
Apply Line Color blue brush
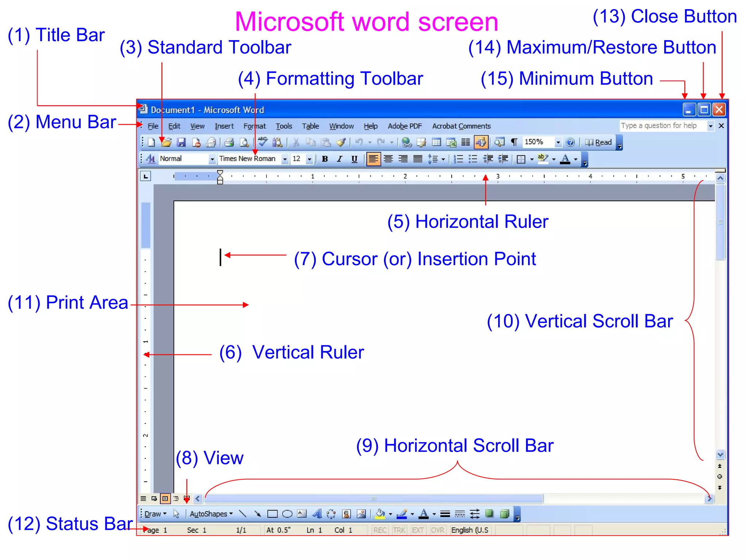click(402, 514)
